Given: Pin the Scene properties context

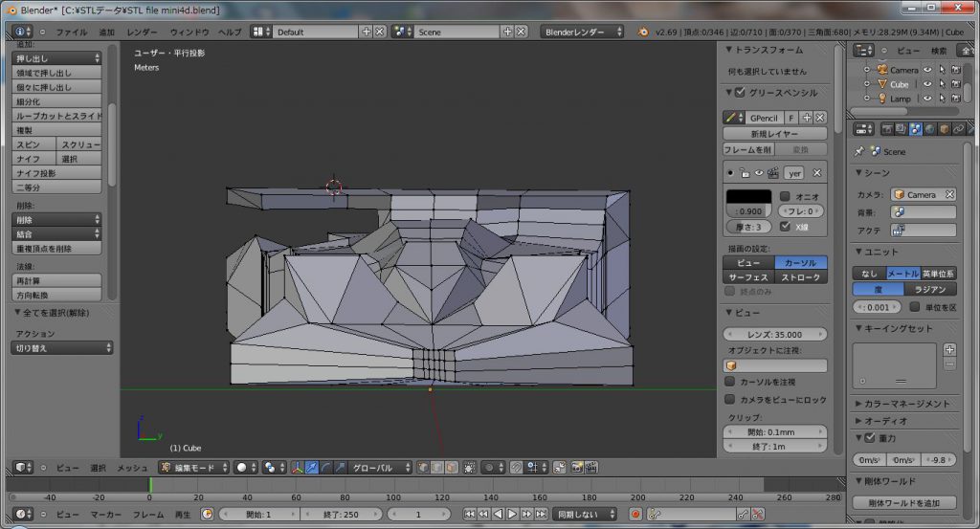Looking at the screenshot, I should click(x=859, y=151).
